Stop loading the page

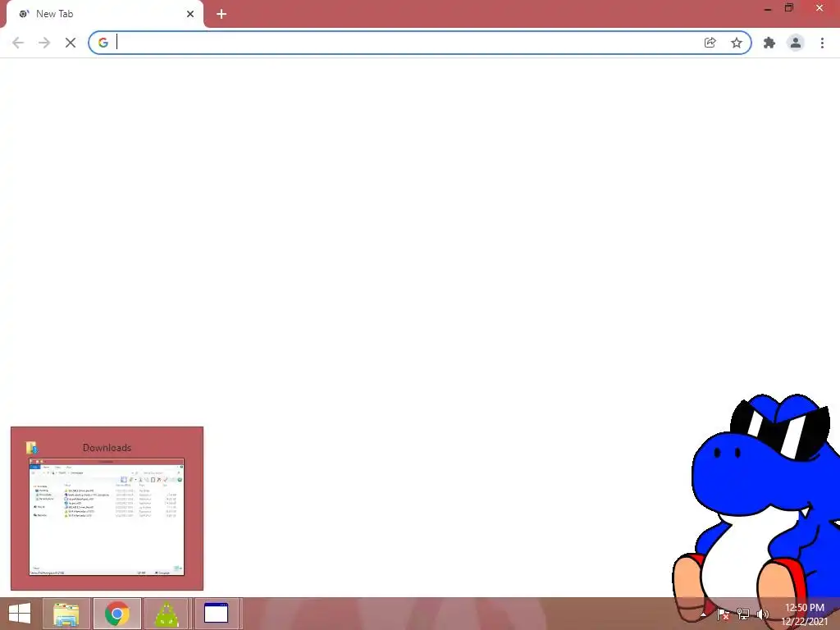point(71,43)
